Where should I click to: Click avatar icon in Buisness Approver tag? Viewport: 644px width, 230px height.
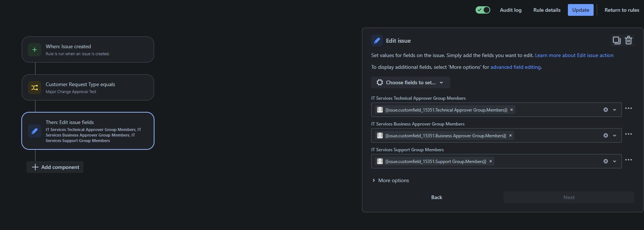click(380, 135)
